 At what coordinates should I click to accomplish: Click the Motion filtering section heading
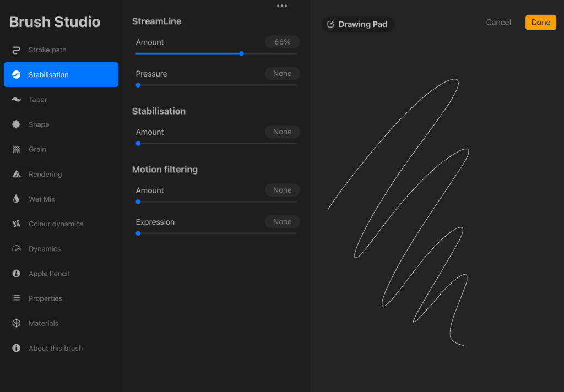165,170
